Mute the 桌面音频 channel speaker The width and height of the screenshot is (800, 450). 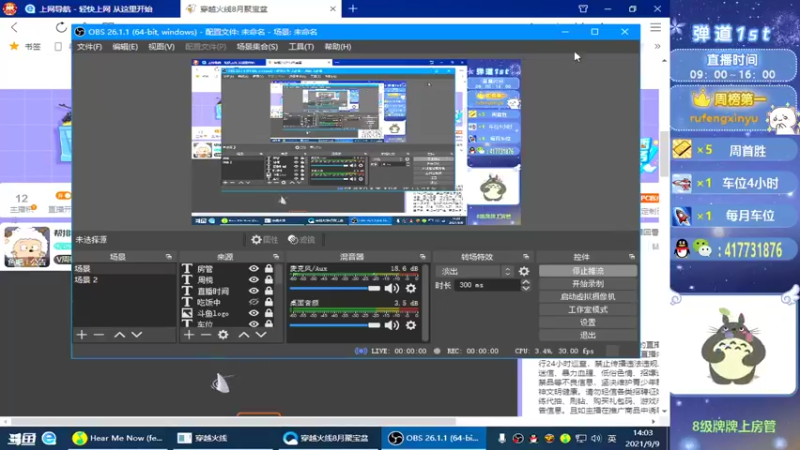point(392,325)
